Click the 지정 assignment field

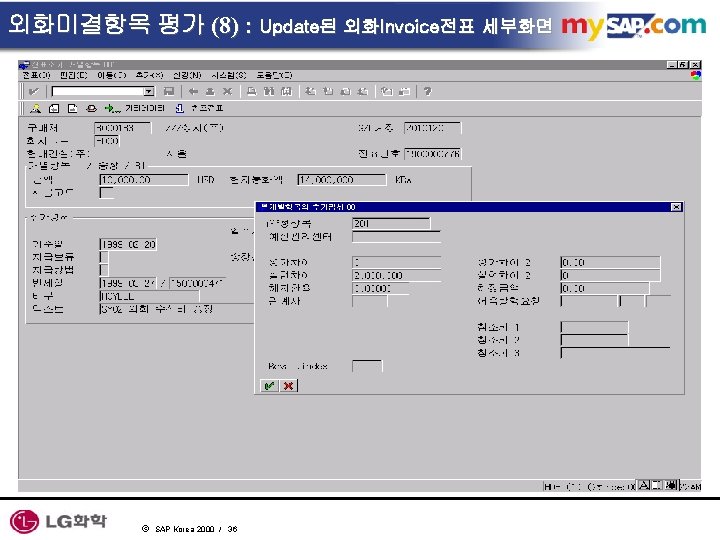click(150, 296)
